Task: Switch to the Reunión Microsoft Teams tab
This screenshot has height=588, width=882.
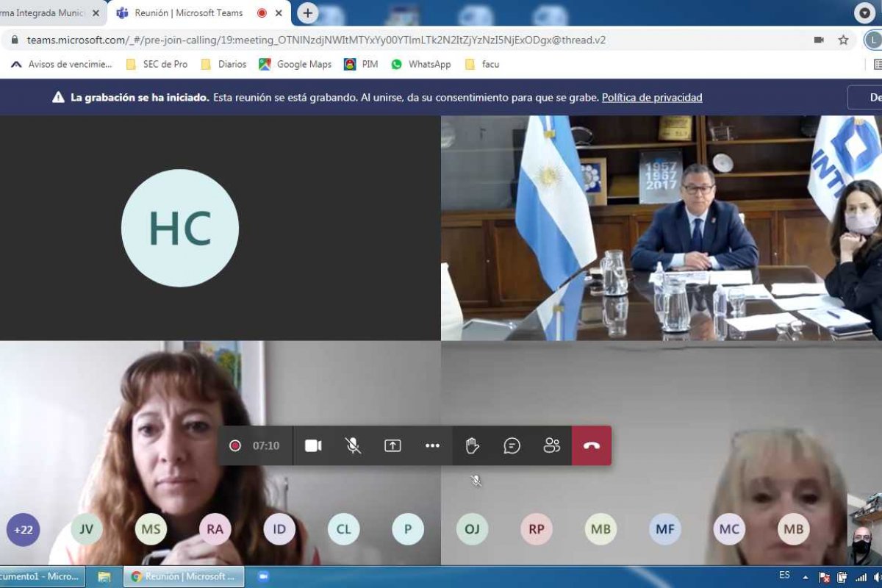Action: [x=188, y=13]
